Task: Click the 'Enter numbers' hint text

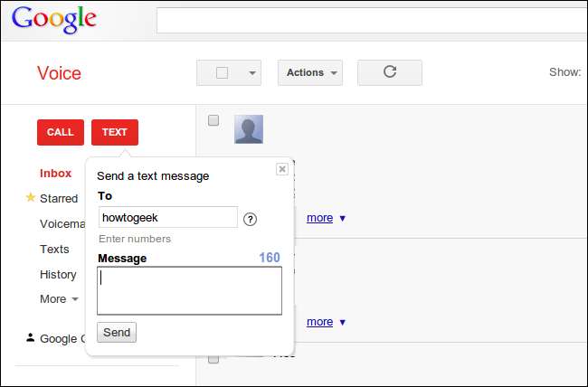Action: 135,239
